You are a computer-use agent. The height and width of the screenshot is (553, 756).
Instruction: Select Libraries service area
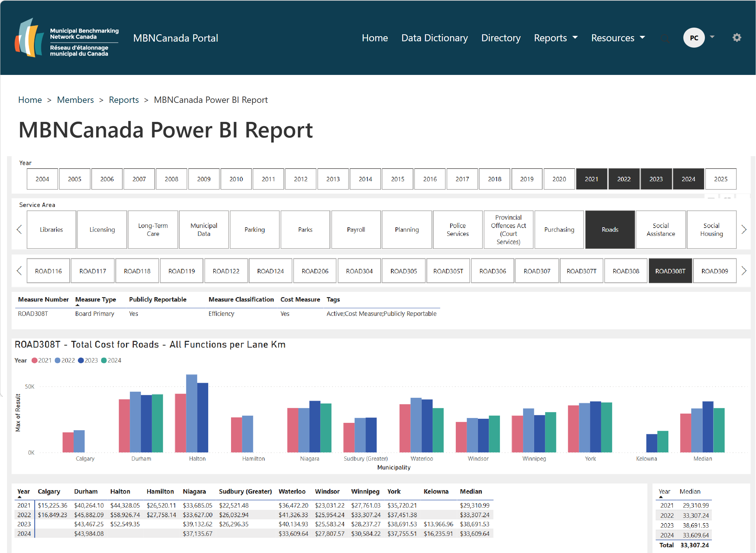click(x=51, y=230)
